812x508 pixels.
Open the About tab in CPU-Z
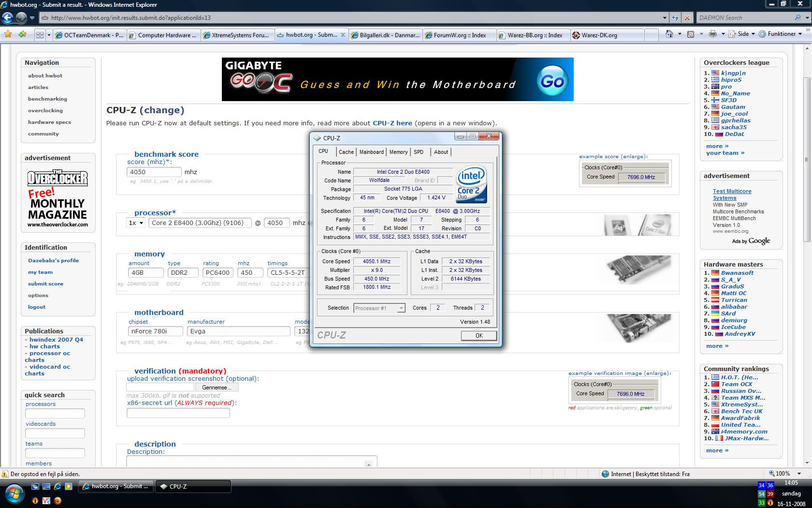point(441,152)
